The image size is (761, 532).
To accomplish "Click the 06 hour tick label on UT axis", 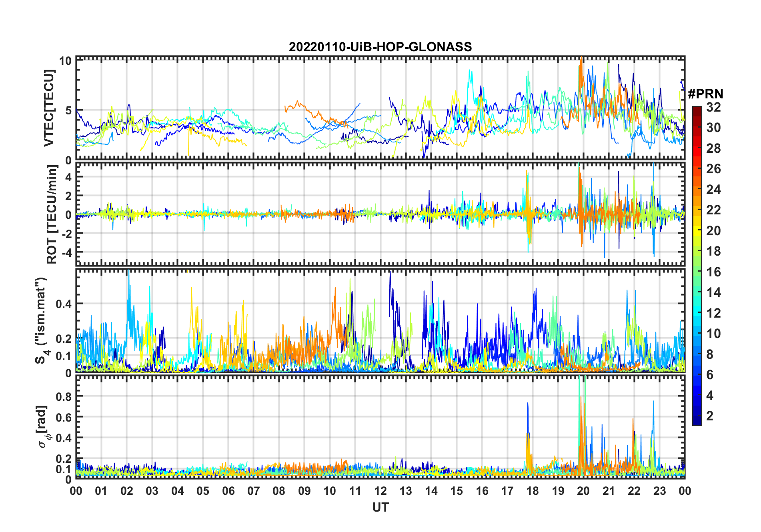I will (228, 491).
